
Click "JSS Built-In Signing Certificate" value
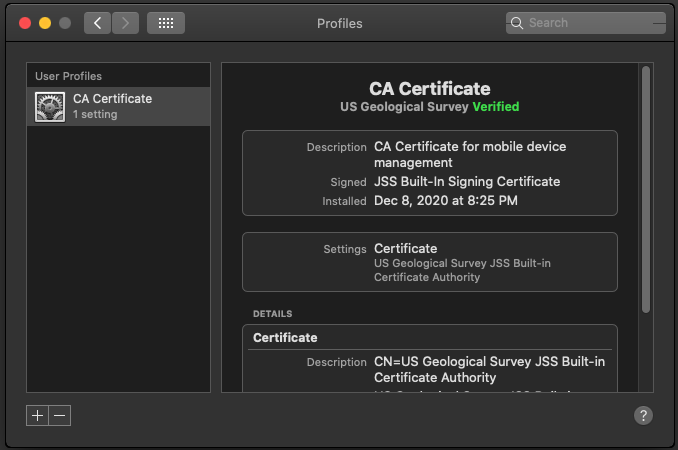click(467, 182)
